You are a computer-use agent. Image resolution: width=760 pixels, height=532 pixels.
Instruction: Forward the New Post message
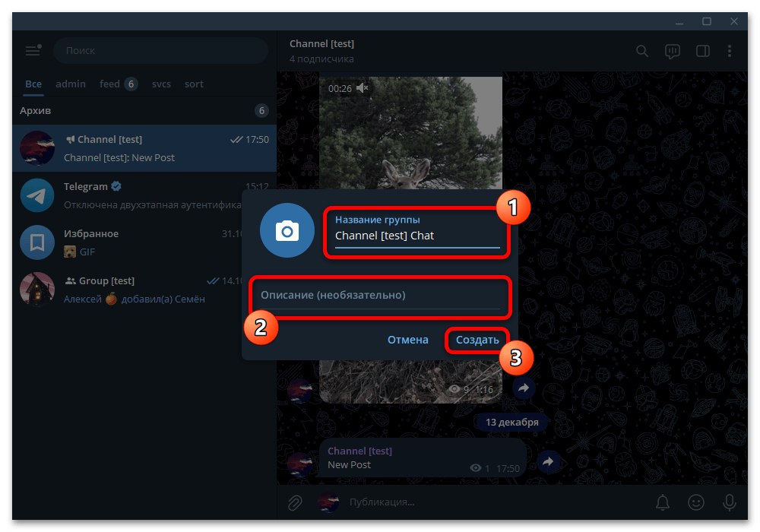click(x=548, y=461)
